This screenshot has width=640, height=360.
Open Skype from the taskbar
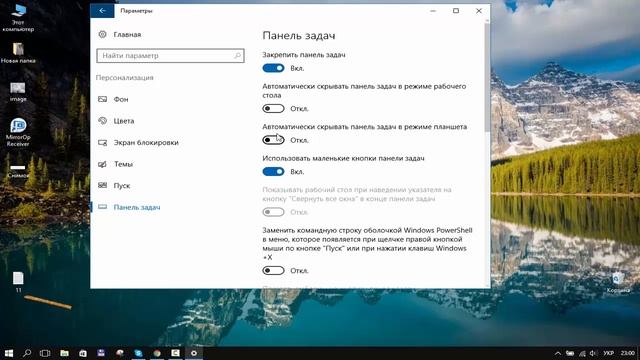pyautogui.click(x=138, y=353)
